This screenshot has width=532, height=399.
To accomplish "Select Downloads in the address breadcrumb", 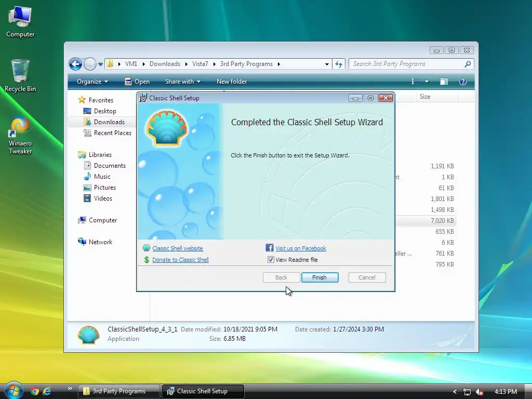I will coord(165,64).
